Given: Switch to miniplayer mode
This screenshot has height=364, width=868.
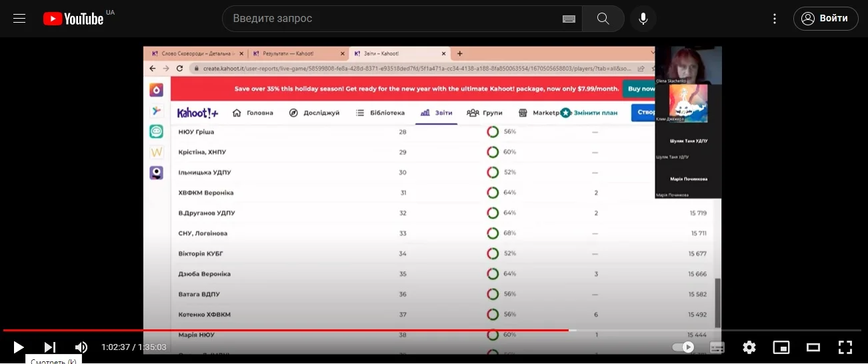Looking at the screenshot, I should [781, 347].
